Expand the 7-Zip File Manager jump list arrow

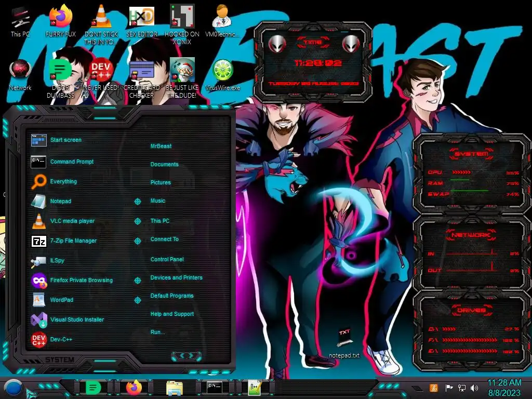point(137,241)
